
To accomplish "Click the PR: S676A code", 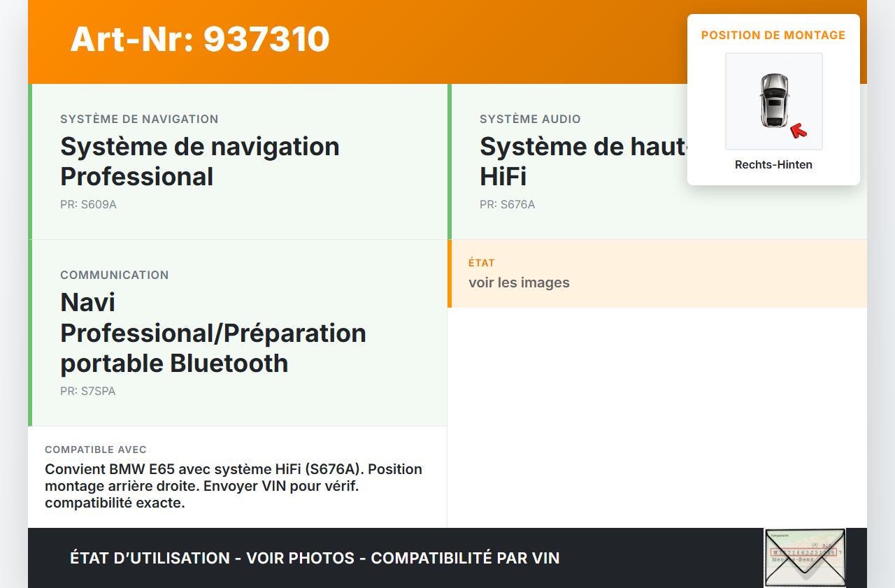I will tap(507, 205).
